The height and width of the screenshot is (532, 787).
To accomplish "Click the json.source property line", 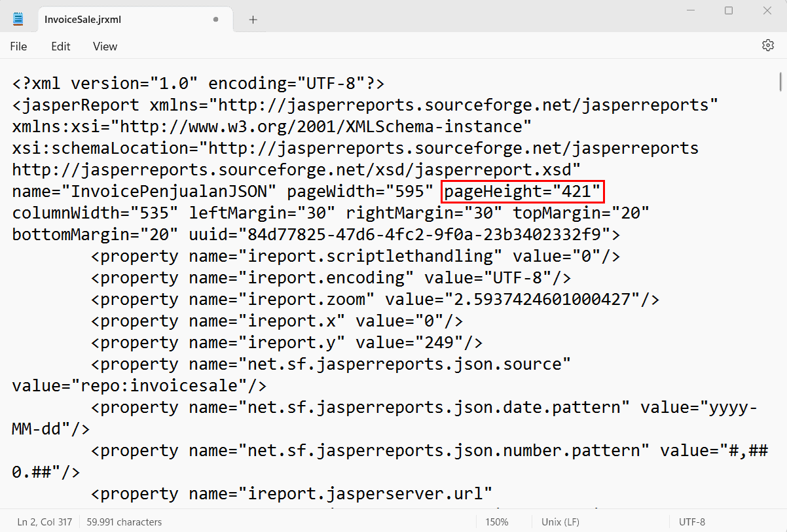I will tap(331, 364).
